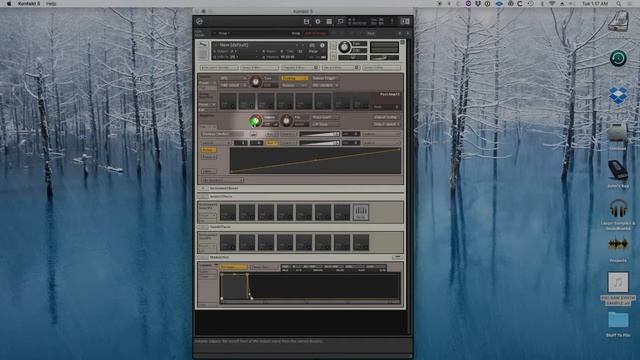Click the Source Tune knob

point(256,82)
